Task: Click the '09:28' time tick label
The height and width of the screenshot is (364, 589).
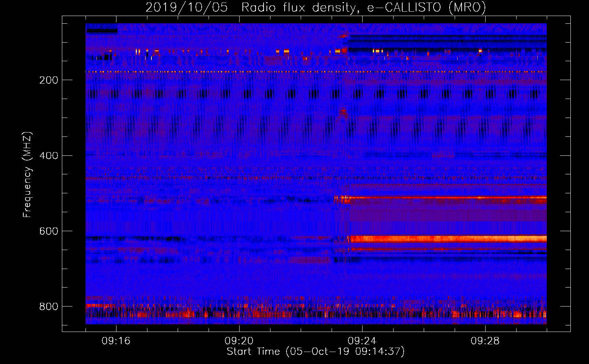Action: 485,341
